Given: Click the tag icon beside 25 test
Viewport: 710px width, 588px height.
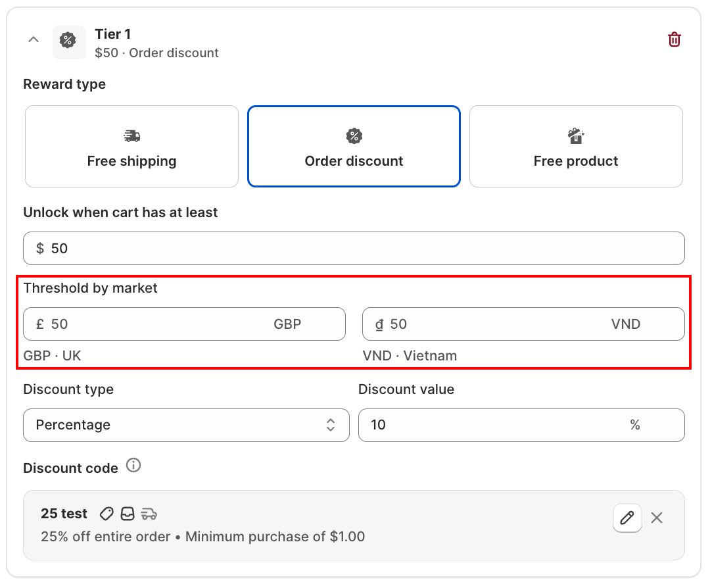Looking at the screenshot, I should point(106,514).
